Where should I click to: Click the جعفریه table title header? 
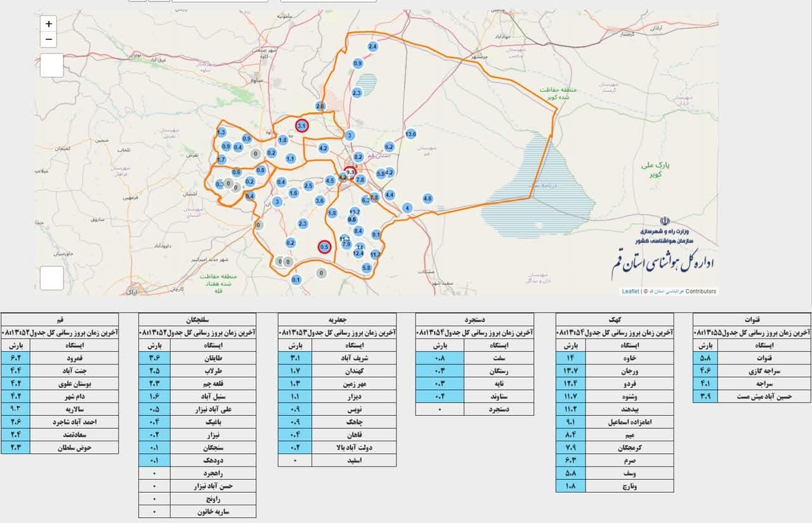click(337, 319)
